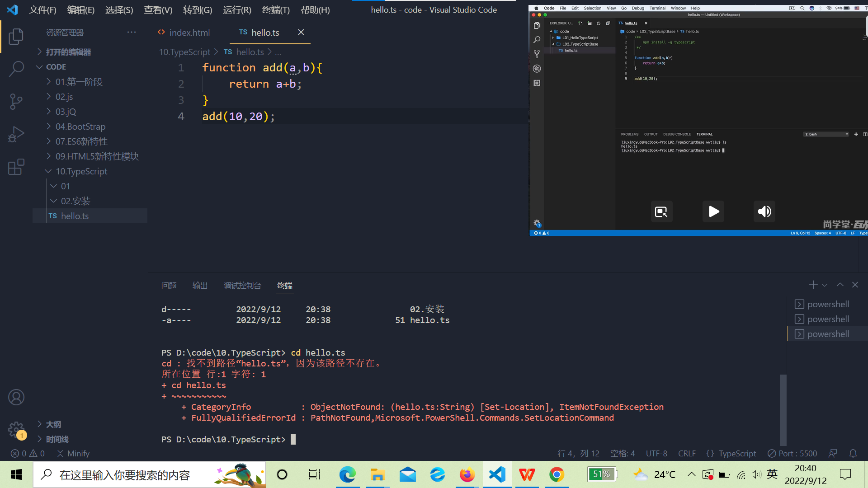The image size is (868, 488).
Task: Click the errors and warnings status indicator
Action: 28,453
